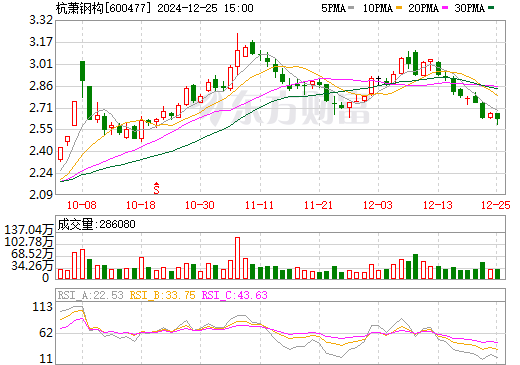520x365 pixels.
Task: Click the 34.26万 volume axis label
Action: (x=32, y=266)
